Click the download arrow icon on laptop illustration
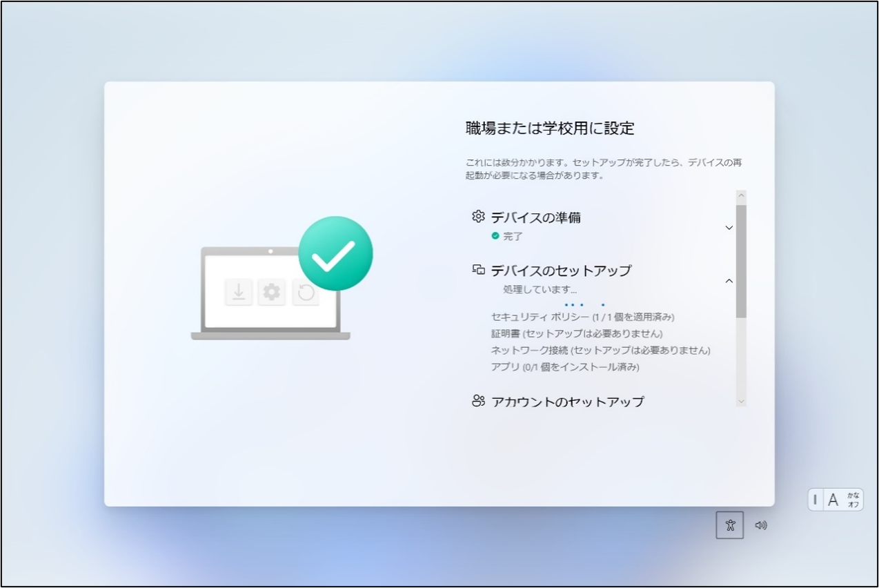 tap(238, 293)
